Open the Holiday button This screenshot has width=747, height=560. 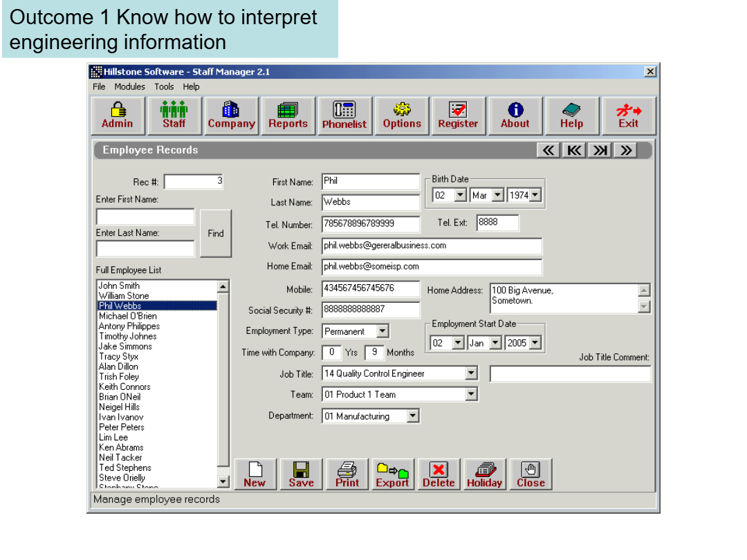click(484, 474)
